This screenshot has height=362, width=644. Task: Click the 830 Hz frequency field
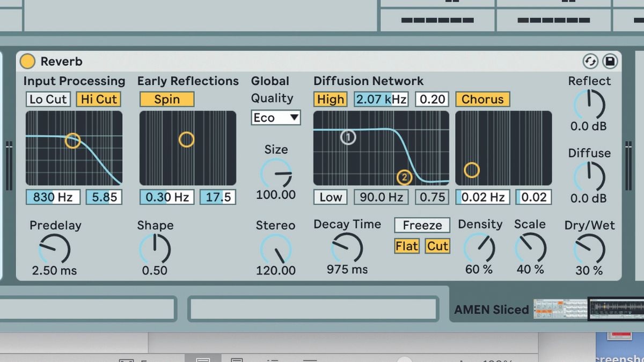(53, 197)
